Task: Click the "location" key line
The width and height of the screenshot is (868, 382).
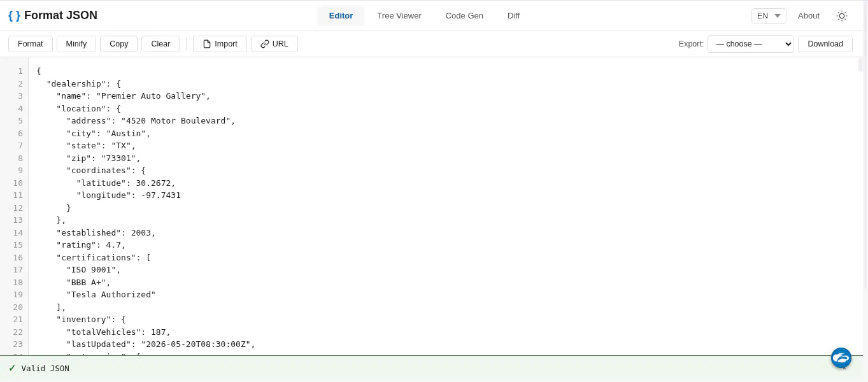Action: [89, 109]
